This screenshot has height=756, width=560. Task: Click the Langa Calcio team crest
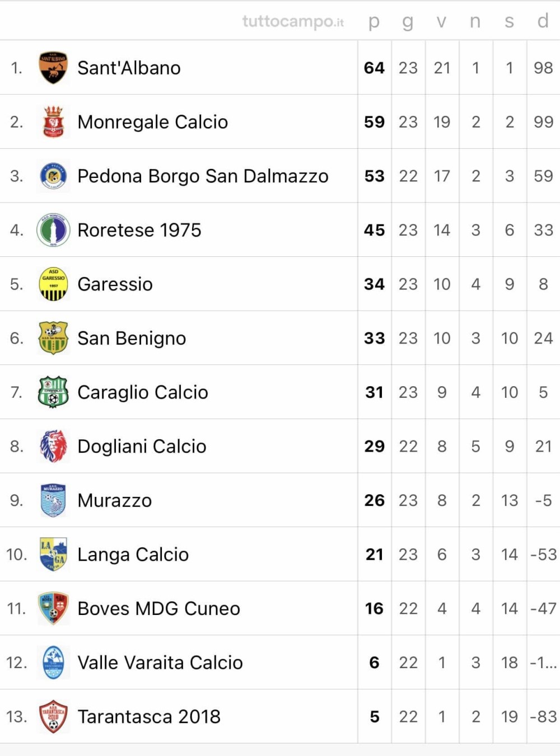coord(53,555)
